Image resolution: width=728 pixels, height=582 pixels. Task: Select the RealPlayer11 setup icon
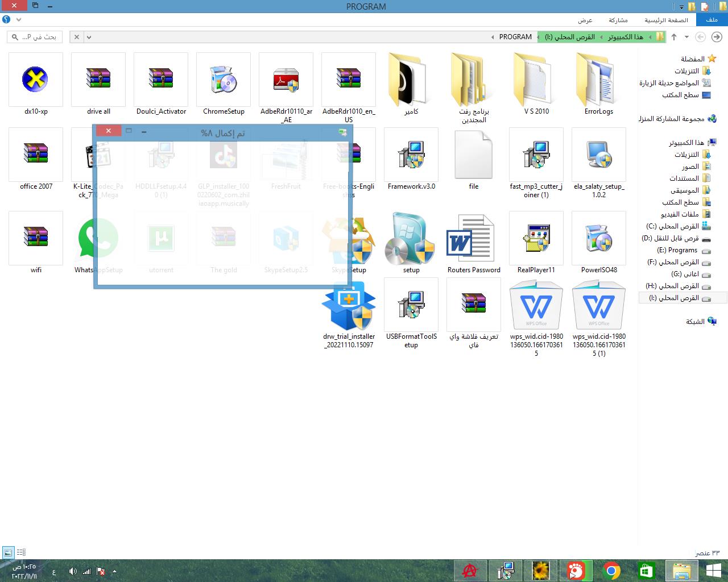pos(536,239)
